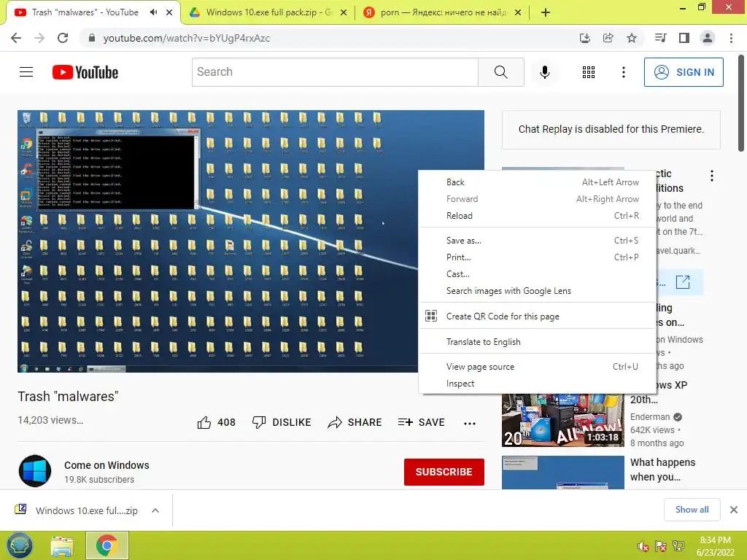Bookmark this page with the star icon
The image size is (747, 560).
(632, 38)
